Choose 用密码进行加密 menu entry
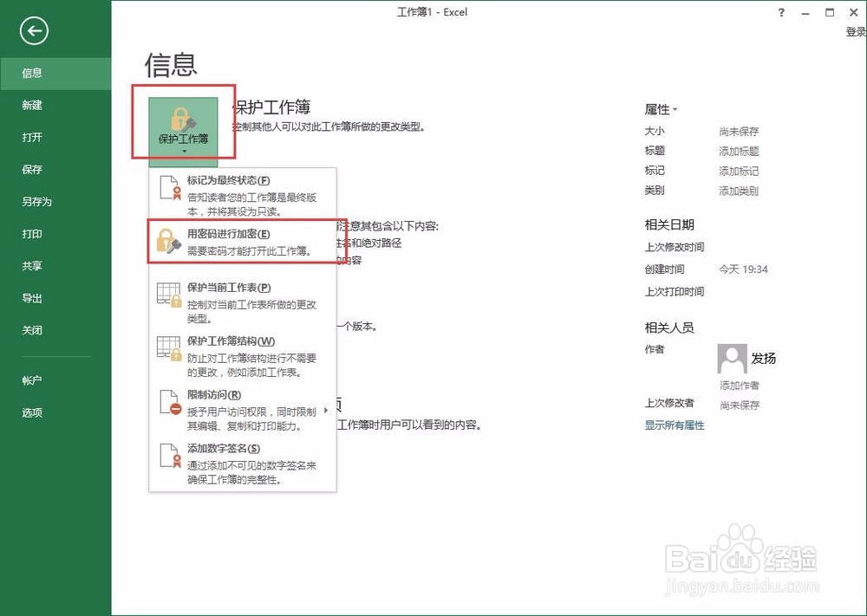Viewport: 867px width, 616px height. point(243,242)
